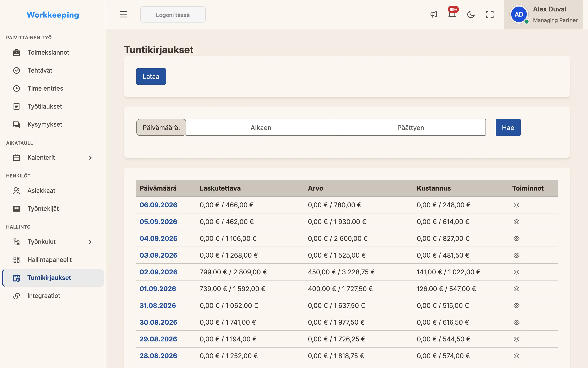Click the Kysymykset chat icon
The width and height of the screenshot is (588, 368).
tap(17, 124)
